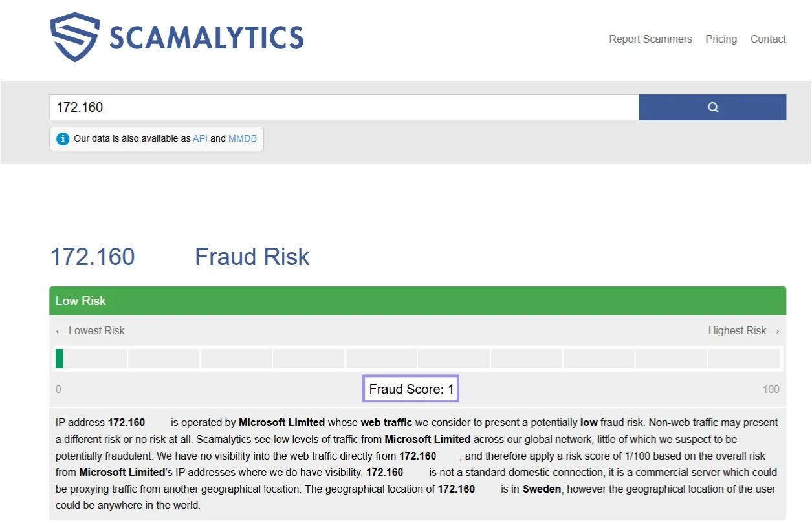Image resolution: width=812 pixels, height=523 pixels.
Task: Click the Fraud Score: 1 box
Action: point(410,388)
